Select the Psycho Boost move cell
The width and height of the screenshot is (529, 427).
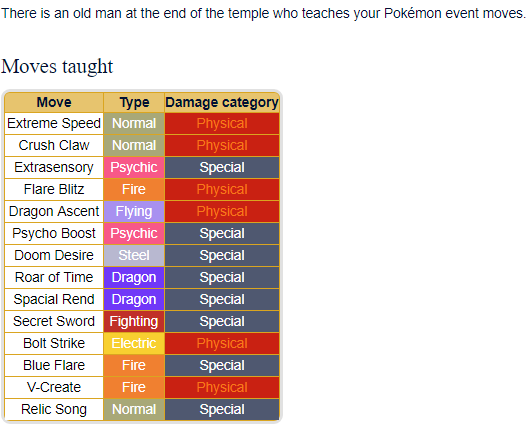point(54,233)
